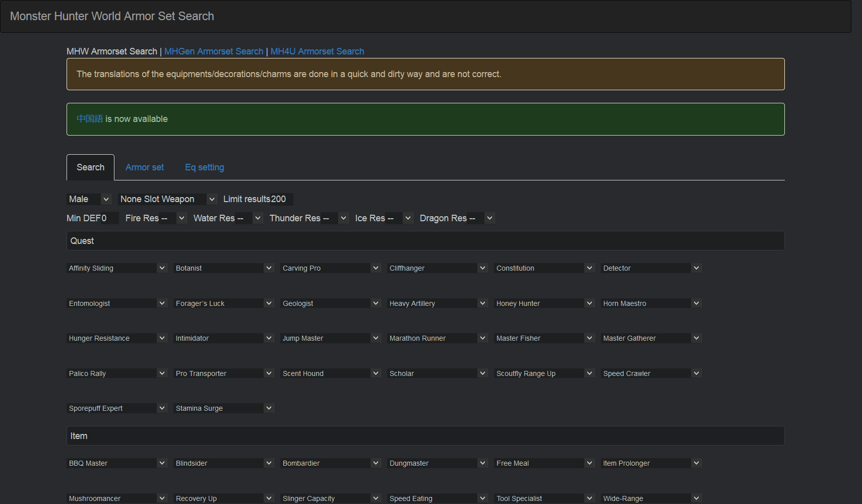Image resolution: width=862 pixels, height=504 pixels.
Task: Open the Forager's Luck skill dropdown
Action: tap(224, 303)
